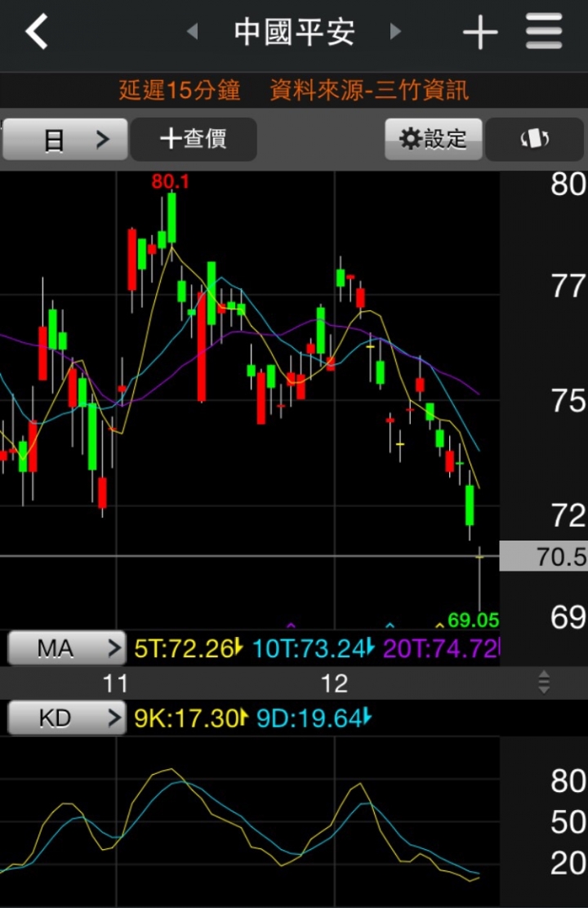
Task: Open the hamburger menu icon
Action: tap(544, 31)
